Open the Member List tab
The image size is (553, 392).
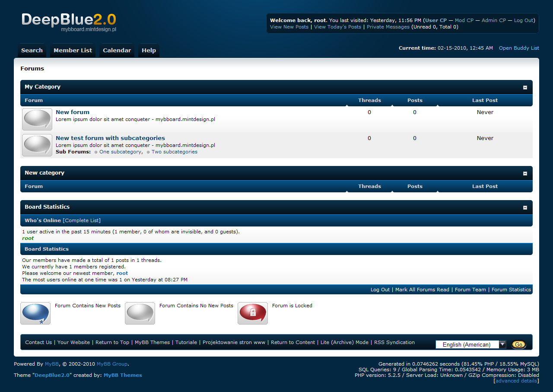[73, 51]
